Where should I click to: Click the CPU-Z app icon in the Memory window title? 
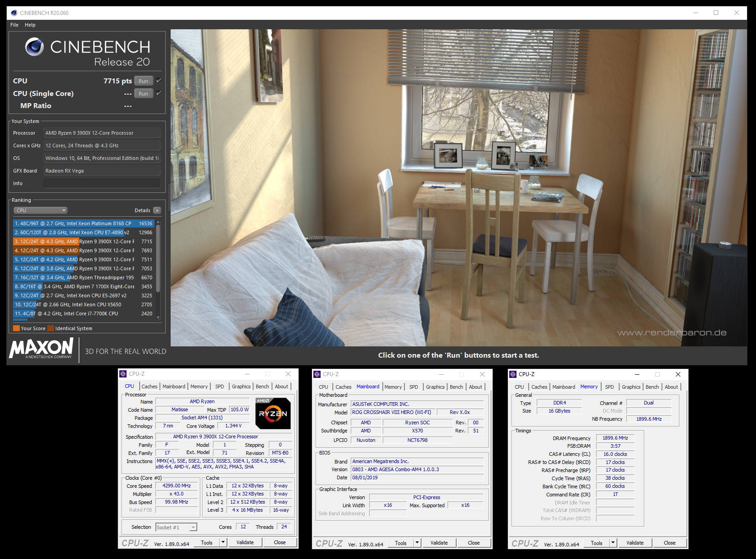tap(513, 374)
